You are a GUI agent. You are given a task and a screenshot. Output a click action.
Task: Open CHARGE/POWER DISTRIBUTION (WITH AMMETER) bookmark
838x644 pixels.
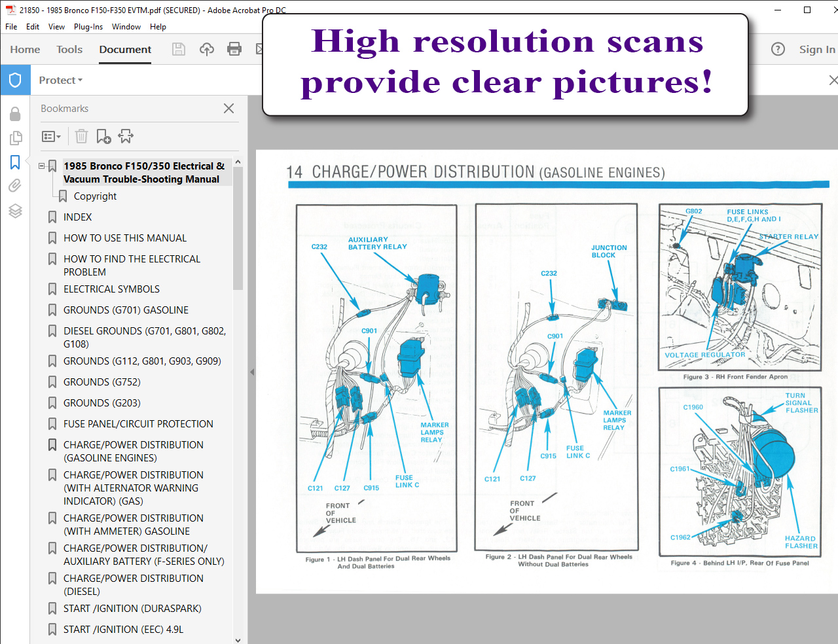click(x=134, y=525)
